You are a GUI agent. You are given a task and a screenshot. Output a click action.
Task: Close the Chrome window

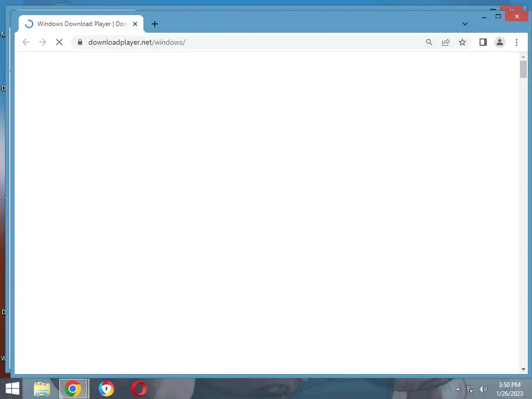tap(516, 16)
